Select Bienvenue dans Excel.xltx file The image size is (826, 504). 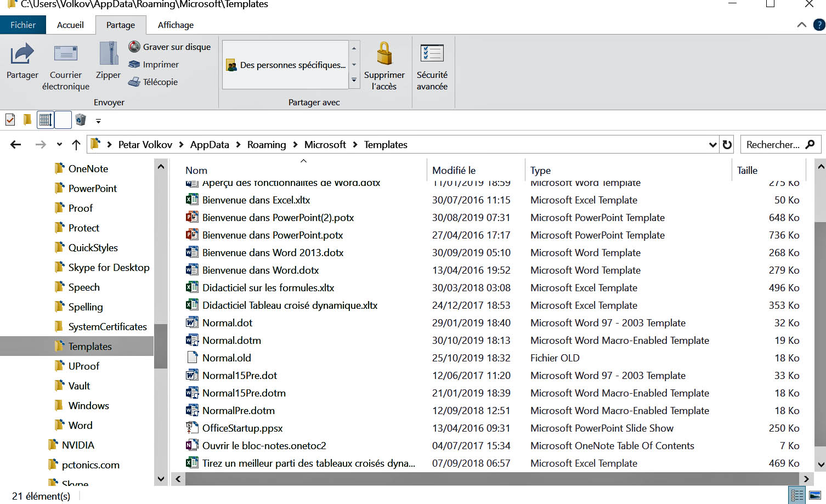(256, 200)
